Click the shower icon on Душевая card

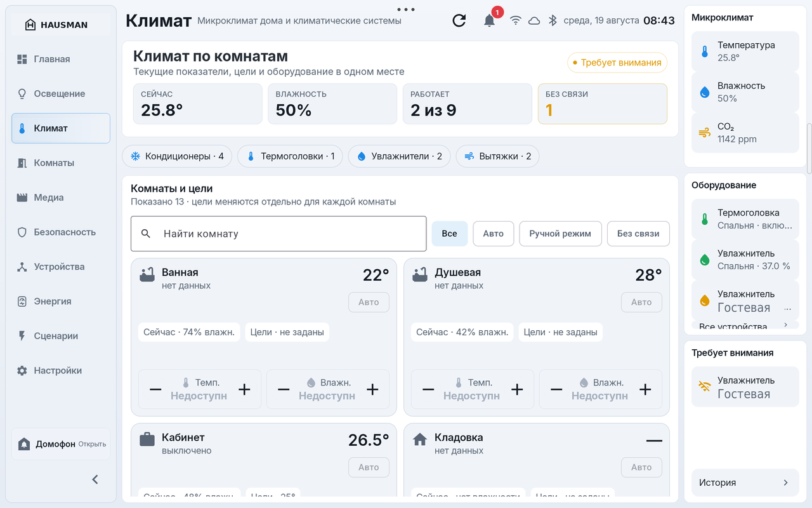[420, 275]
